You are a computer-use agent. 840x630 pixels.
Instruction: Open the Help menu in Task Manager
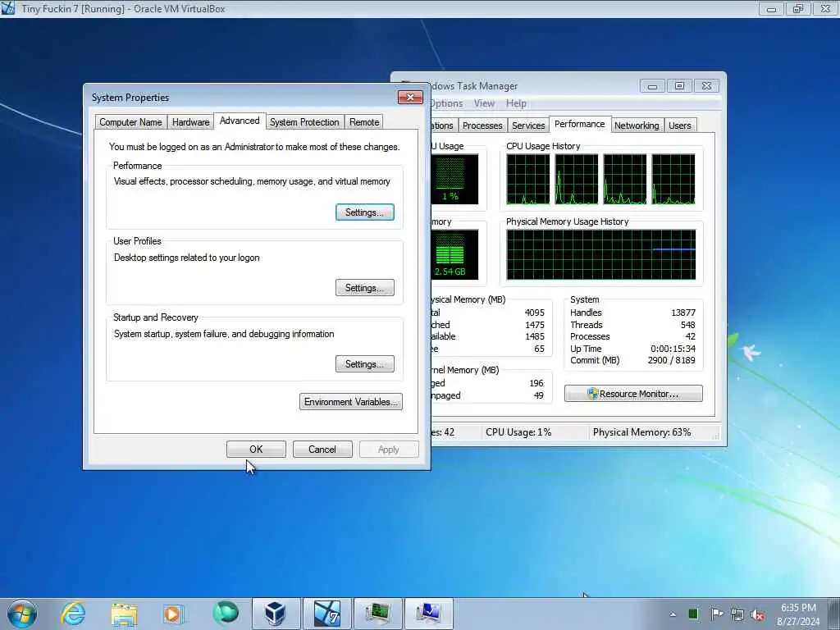[x=516, y=103]
